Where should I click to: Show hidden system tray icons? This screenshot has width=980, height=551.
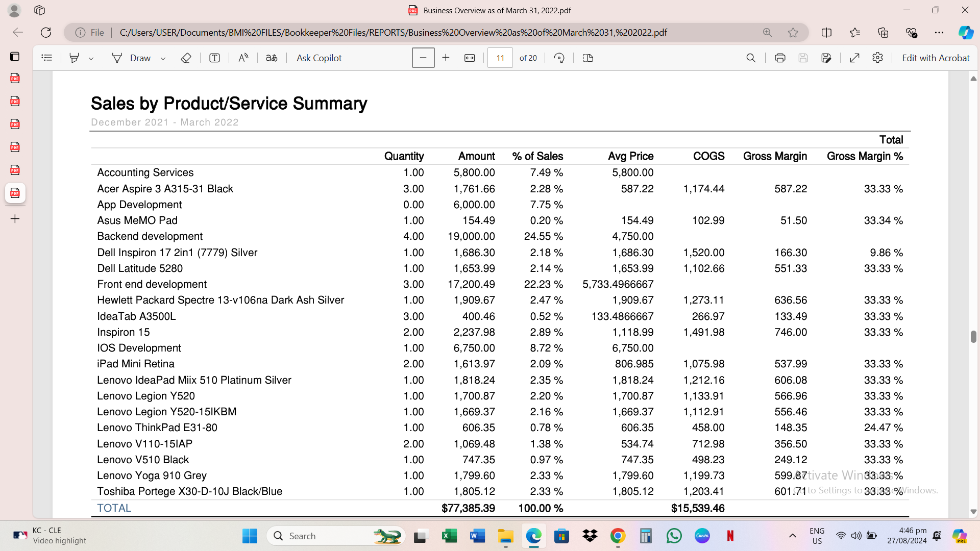(x=792, y=536)
